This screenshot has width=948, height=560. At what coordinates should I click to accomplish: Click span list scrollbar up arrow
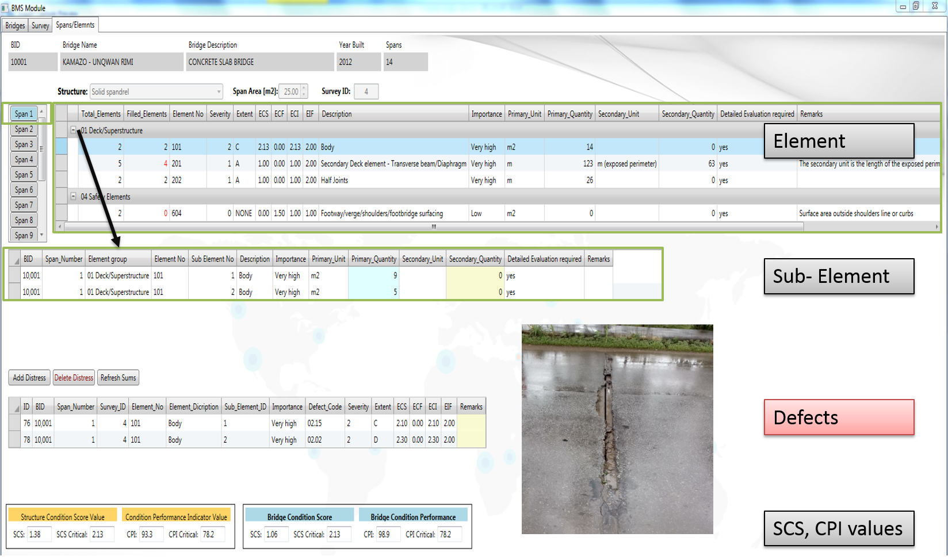pos(41,111)
